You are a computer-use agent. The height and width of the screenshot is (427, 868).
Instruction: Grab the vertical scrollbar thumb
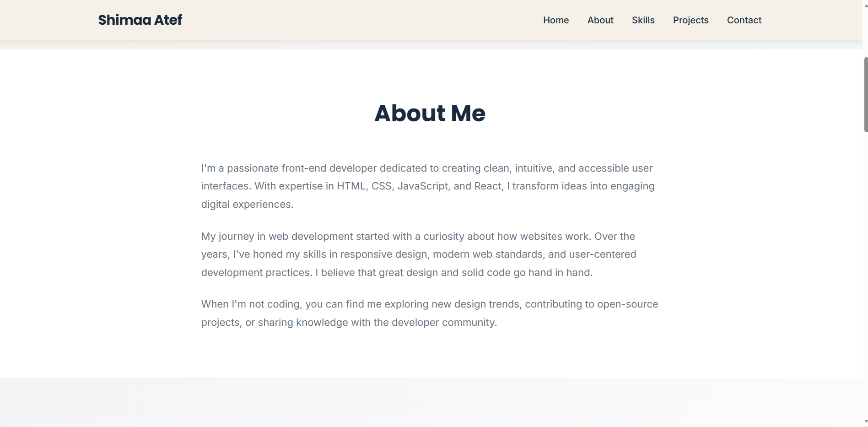click(865, 94)
